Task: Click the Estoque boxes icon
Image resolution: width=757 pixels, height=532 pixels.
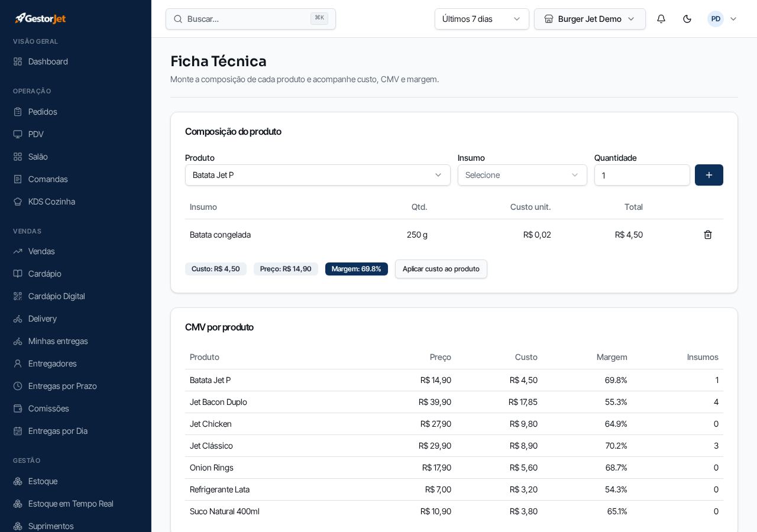Action: [x=18, y=481]
